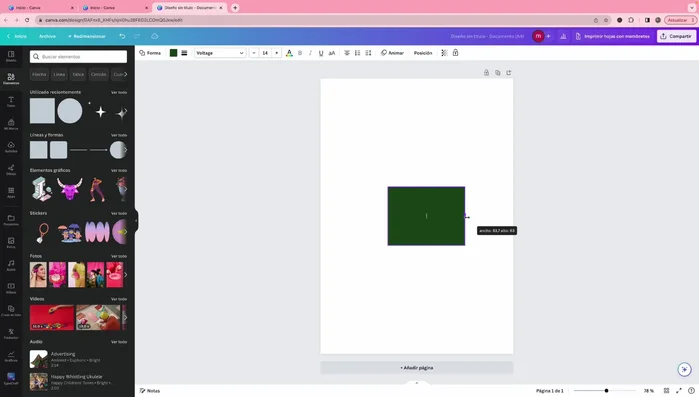Open the Diseño panel in sidebar
The width and height of the screenshot is (699, 397).
[x=11, y=56]
